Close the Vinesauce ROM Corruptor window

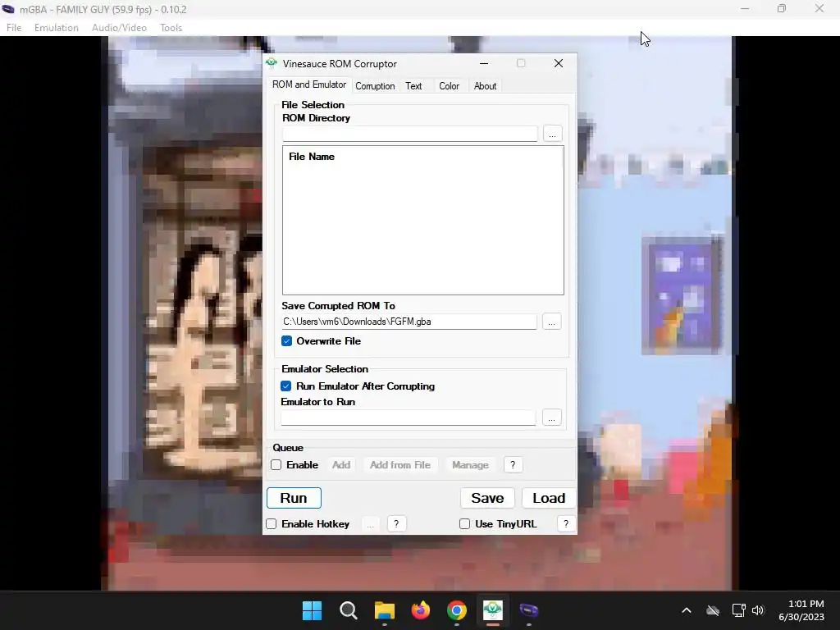point(558,63)
